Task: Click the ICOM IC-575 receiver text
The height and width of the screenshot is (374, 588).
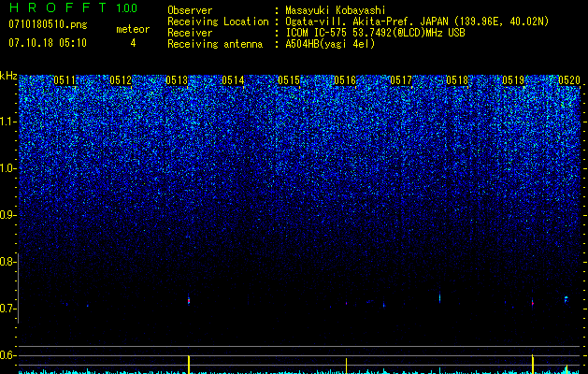Action: (375, 33)
